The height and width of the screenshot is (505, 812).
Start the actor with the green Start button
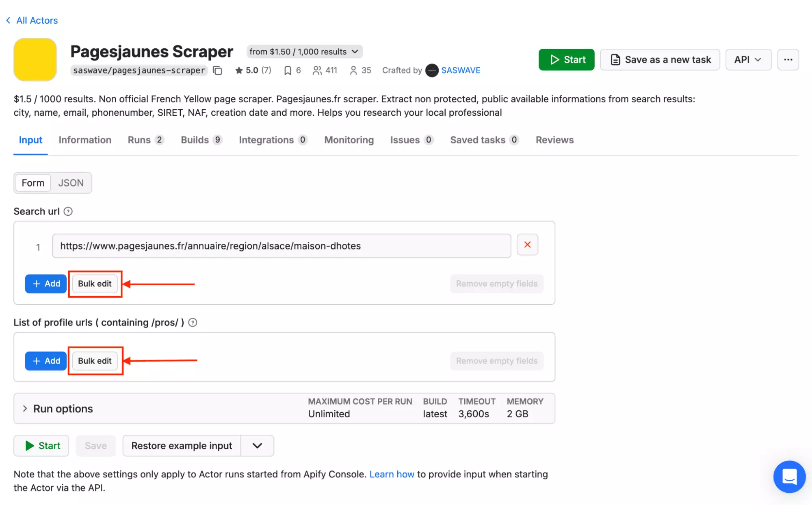click(x=566, y=60)
